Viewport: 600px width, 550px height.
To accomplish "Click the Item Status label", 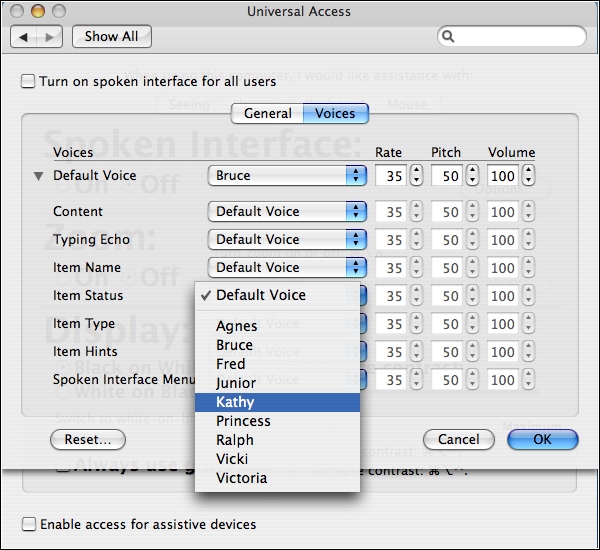I will 88,295.
